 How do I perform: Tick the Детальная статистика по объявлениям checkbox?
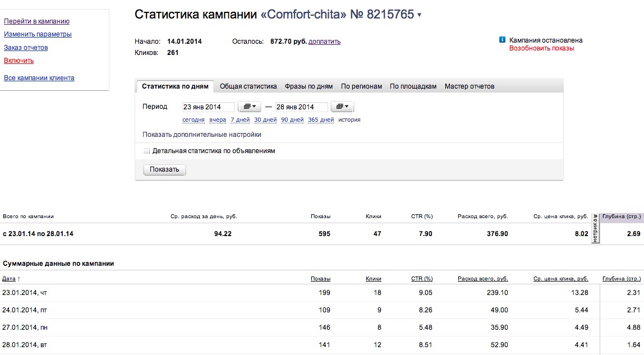[x=147, y=151]
